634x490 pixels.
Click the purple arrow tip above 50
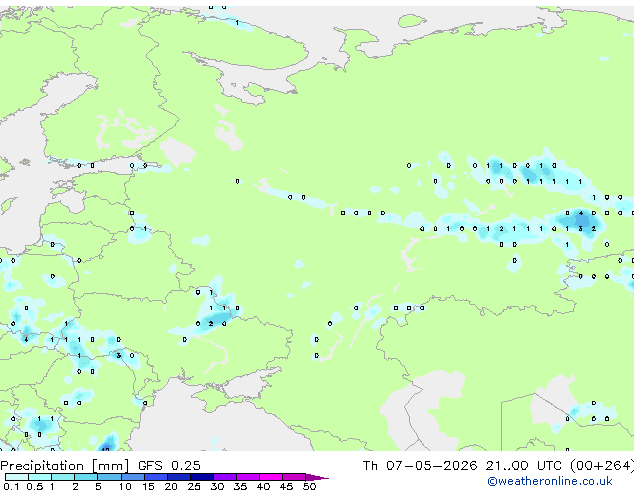coord(317,477)
